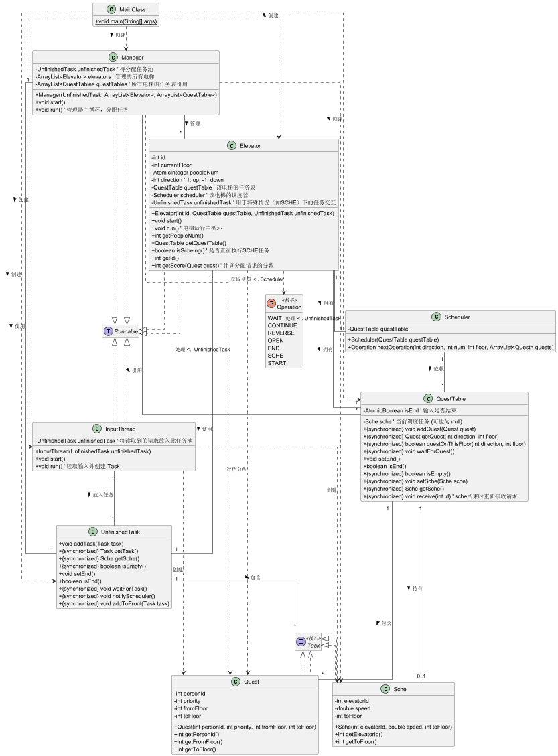Screen dimensions: 558x756
Task: Click the green C icon of Manager
Action: 113,57
